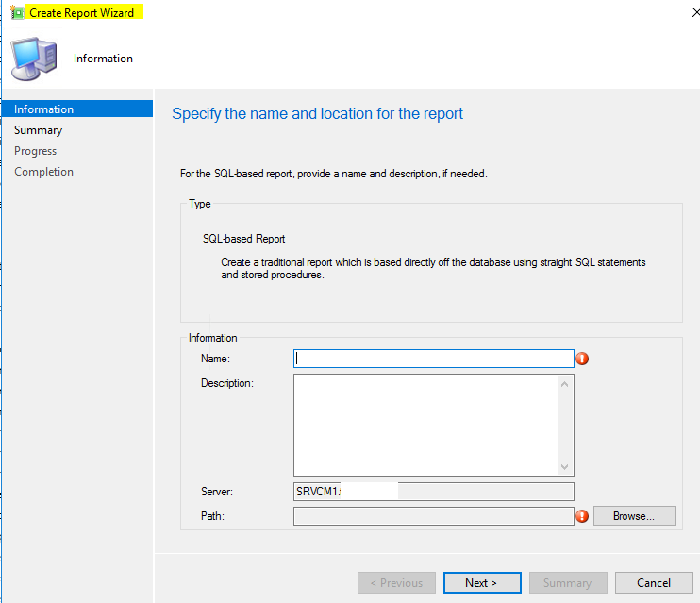The height and width of the screenshot is (603, 700).
Task: Click the Next > button
Action: [482, 582]
